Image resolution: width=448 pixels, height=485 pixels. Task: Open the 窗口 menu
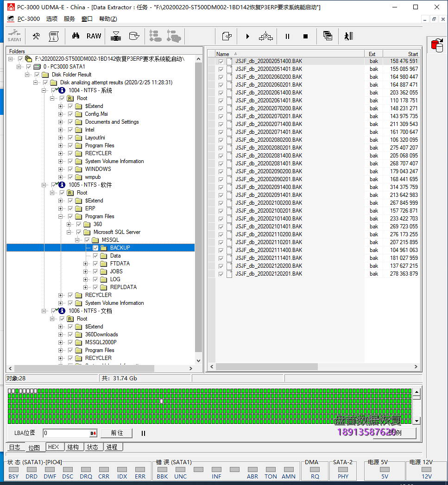87,19
